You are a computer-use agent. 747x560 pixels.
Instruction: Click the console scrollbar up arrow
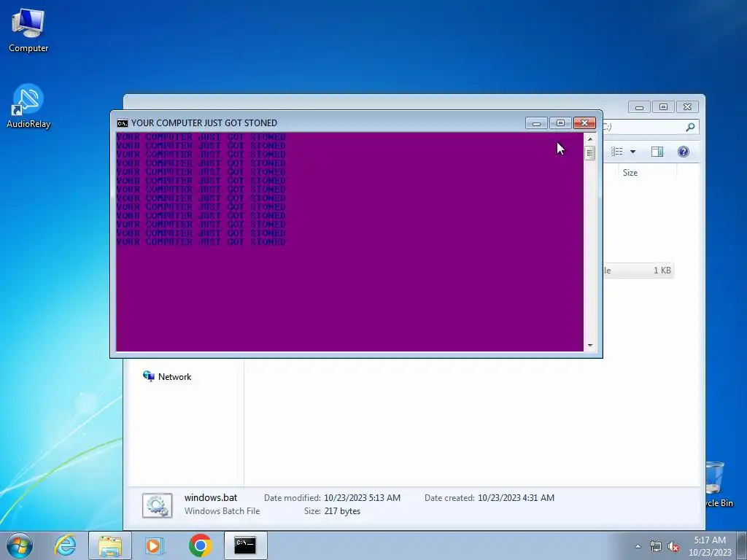[589, 139]
